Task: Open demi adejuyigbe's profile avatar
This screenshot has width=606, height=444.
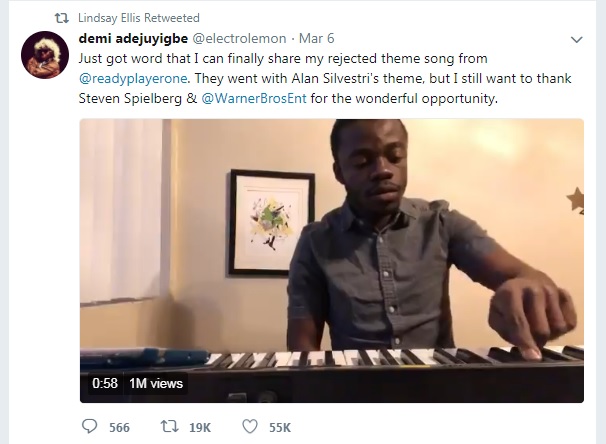Action: pyautogui.click(x=45, y=55)
